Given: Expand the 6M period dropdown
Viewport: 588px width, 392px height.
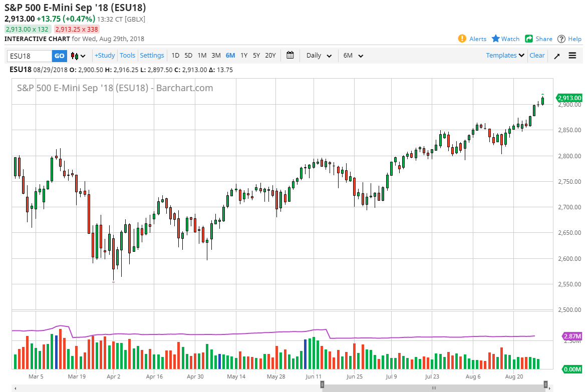Looking at the screenshot, I should [x=353, y=56].
